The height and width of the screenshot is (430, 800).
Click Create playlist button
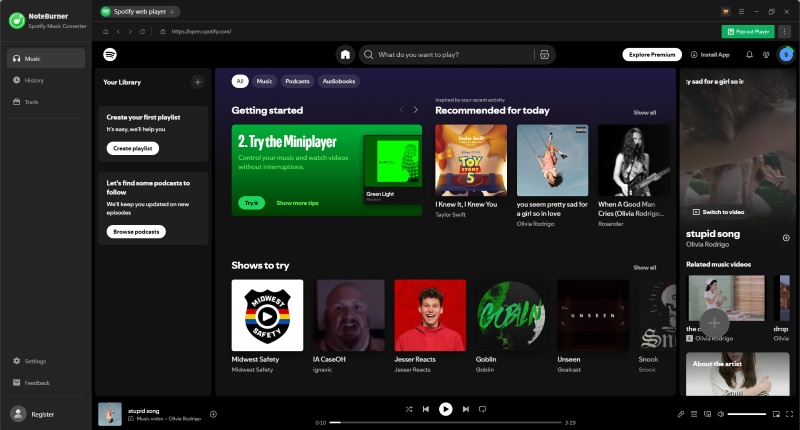[x=133, y=148]
